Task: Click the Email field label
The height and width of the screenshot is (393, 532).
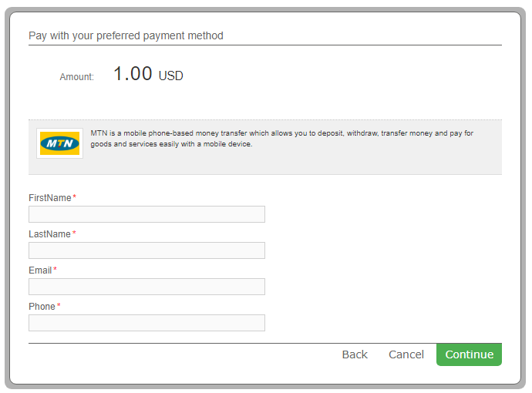Action: coord(40,270)
